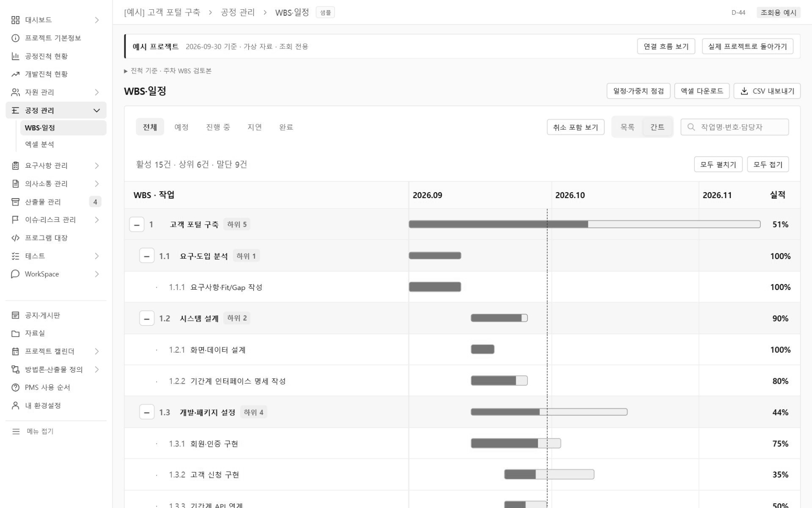The image size is (812, 508).
Task: Collapse row 1.1 요구·도입 분석
Action: [x=147, y=256]
